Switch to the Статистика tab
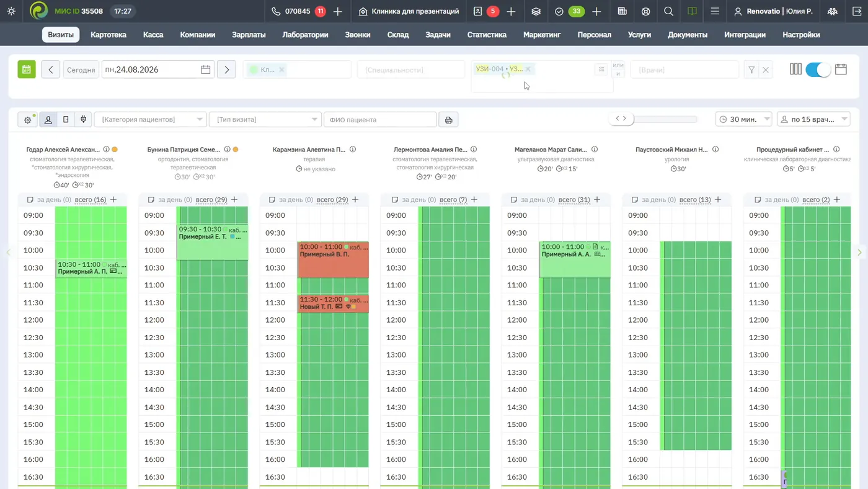The width and height of the screenshot is (868, 489). coord(487,35)
